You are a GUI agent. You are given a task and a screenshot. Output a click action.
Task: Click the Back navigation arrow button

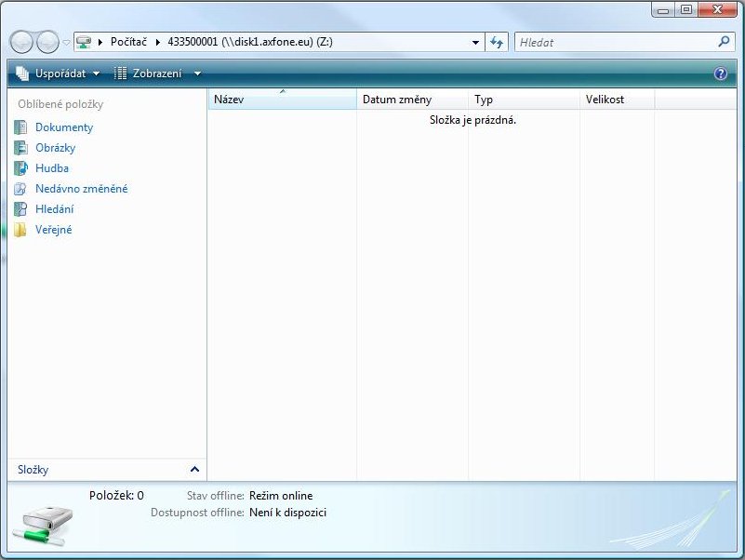pos(21,42)
